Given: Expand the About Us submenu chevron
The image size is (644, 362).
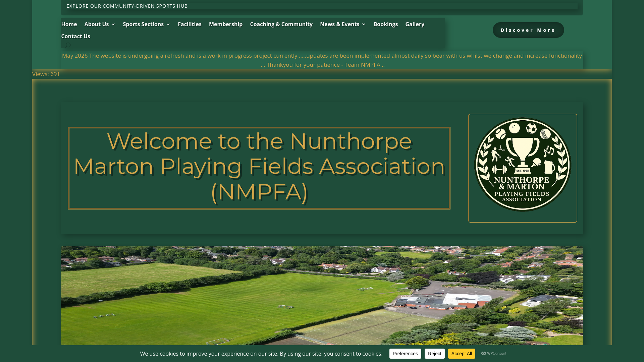Looking at the screenshot, I should coord(113,24).
